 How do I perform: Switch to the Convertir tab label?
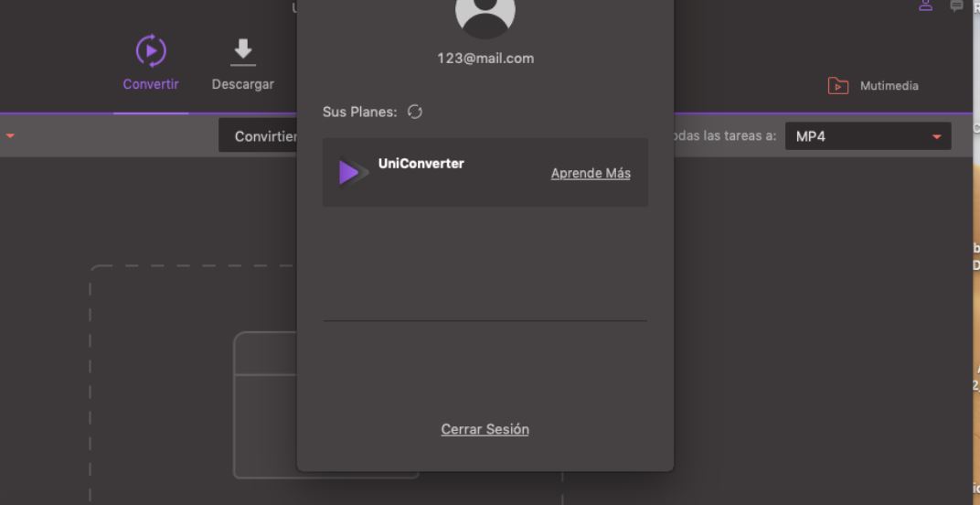click(151, 84)
